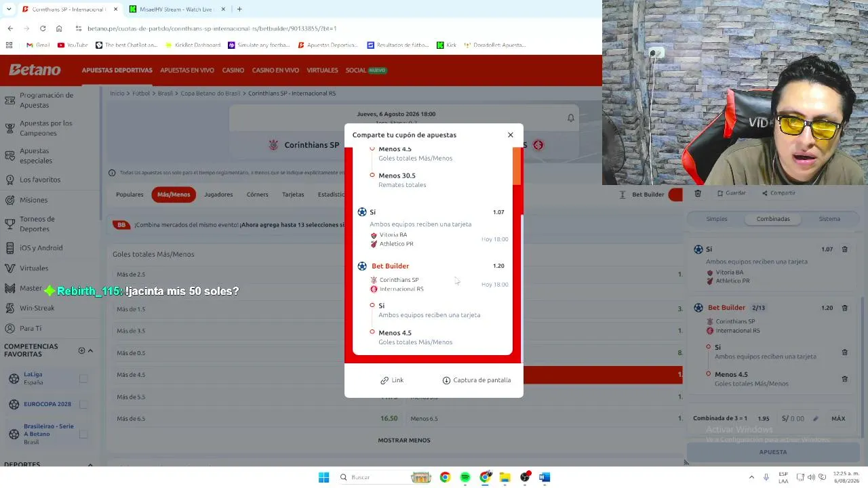Image resolution: width=868 pixels, height=488 pixels.
Task: Go to Copa Betano do Brasil breadcrumb
Action: coord(211,94)
